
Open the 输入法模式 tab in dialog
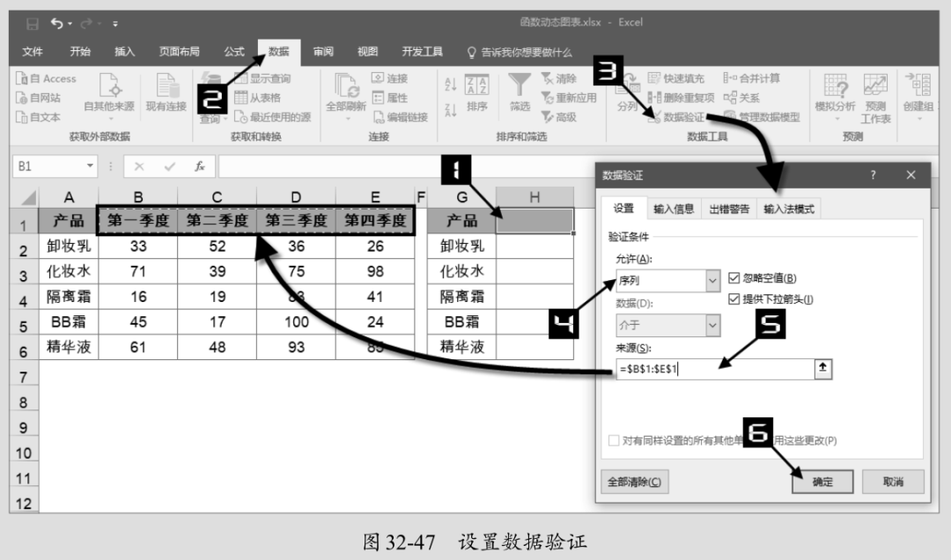[x=788, y=210]
